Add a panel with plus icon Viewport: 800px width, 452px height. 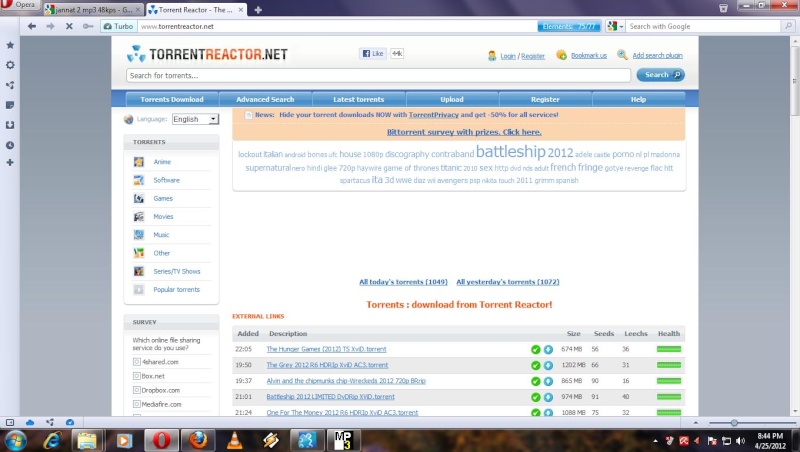[x=10, y=162]
